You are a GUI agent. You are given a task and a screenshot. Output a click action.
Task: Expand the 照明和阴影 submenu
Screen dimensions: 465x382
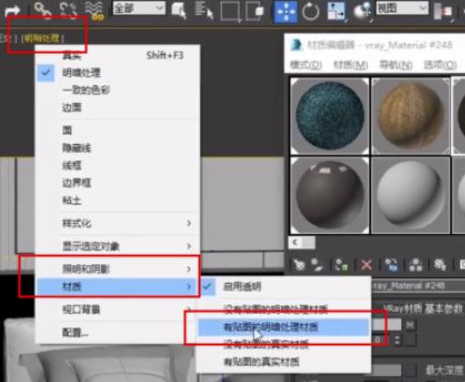(x=117, y=269)
